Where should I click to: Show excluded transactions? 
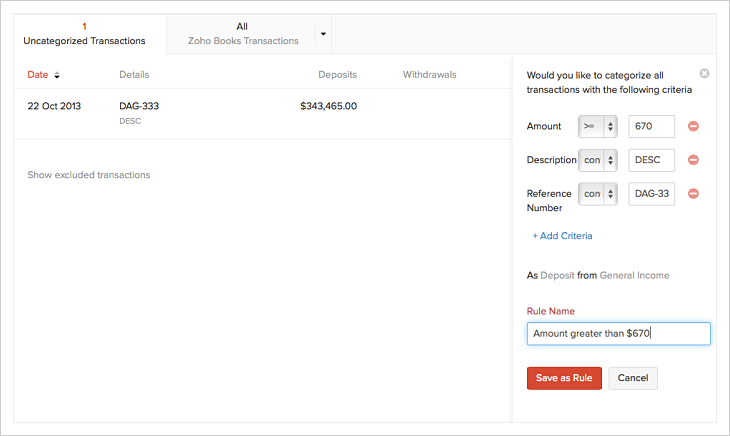tap(89, 175)
